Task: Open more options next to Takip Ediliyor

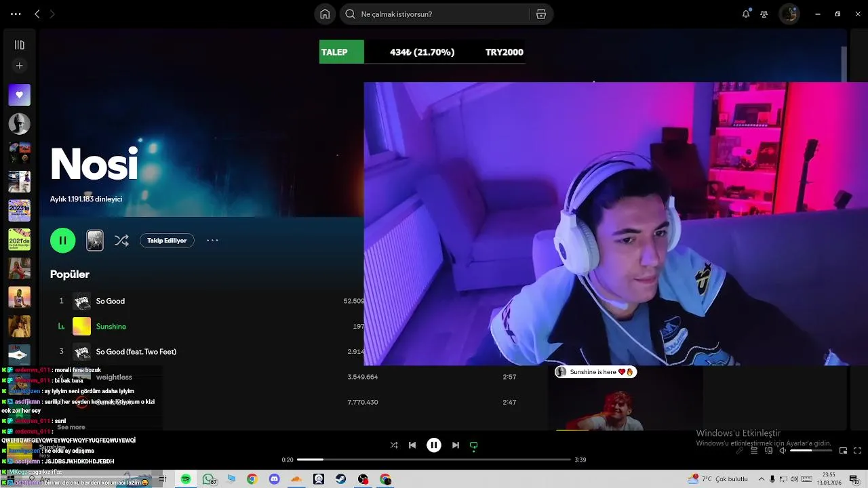Action: (x=212, y=240)
